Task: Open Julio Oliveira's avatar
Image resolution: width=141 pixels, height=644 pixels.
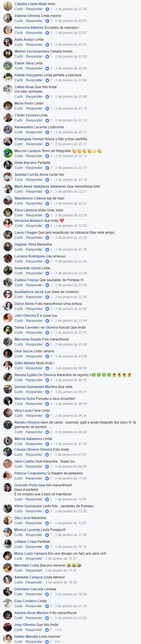Action: pyautogui.click(x=8, y=318)
